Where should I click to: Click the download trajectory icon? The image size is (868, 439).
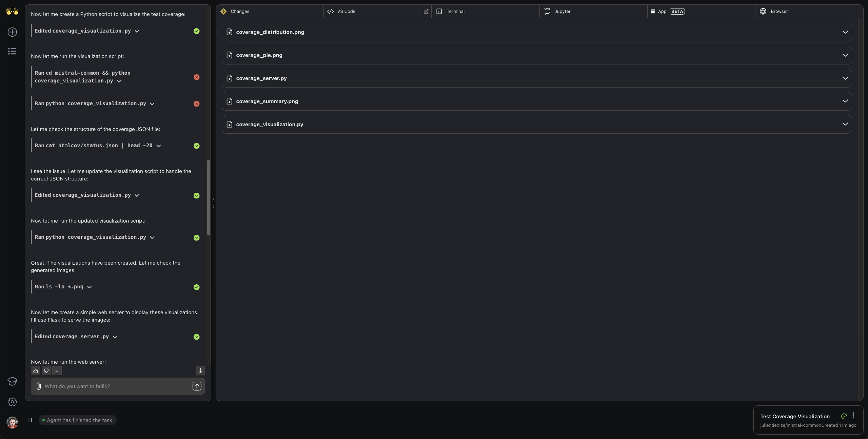click(x=57, y=371)
